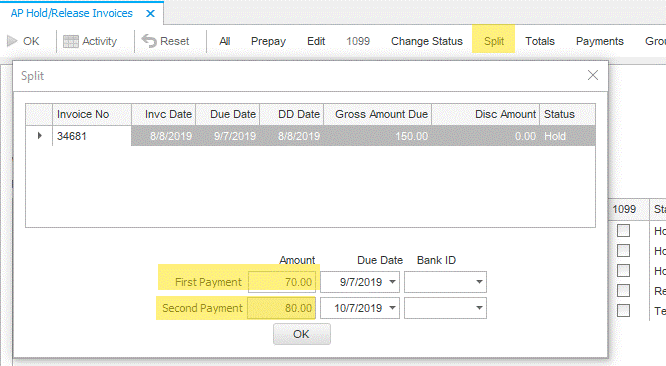The height and width of the screenshot is (366, 666).
Task: Tick the first 1099 checkbox
Action: click(x=623, y=231)
